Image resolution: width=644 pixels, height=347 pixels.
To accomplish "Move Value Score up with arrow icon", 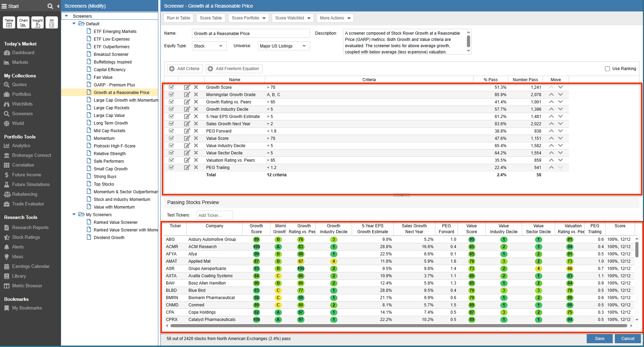I will click(552, 138).
